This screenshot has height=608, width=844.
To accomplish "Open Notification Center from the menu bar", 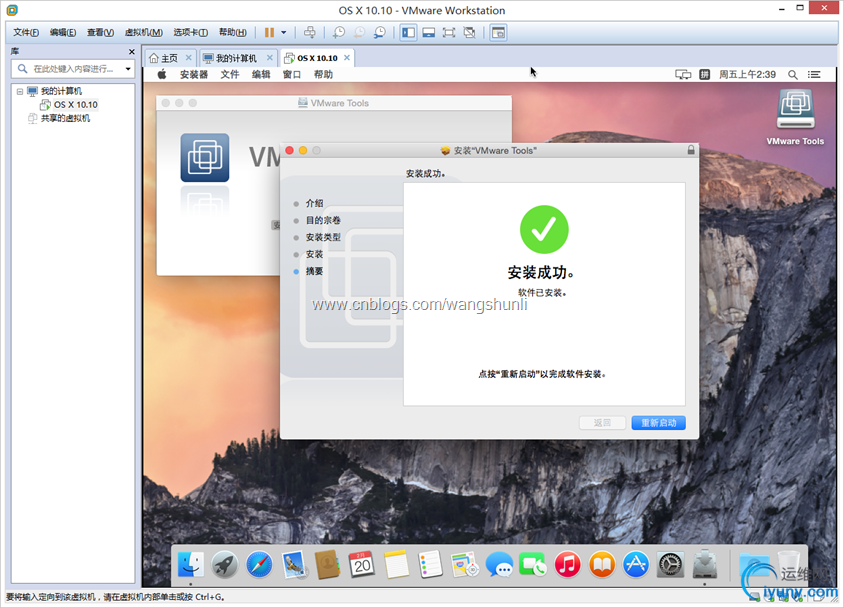I will tap(814, 74).
